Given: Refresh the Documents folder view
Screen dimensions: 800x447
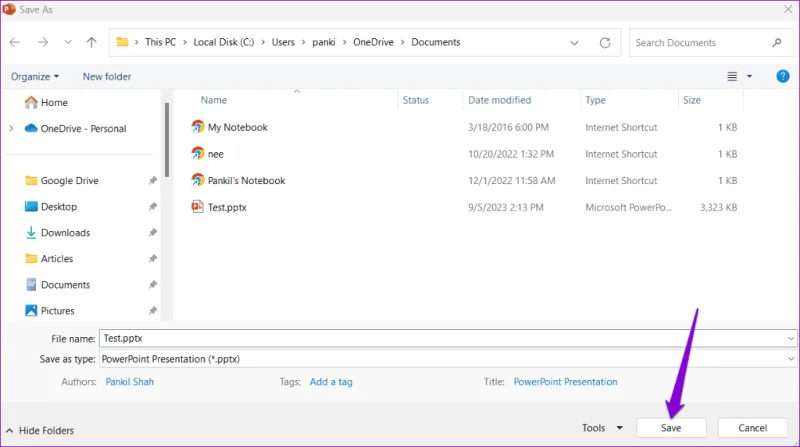Looking at the screenshot, I should (605, 43).
